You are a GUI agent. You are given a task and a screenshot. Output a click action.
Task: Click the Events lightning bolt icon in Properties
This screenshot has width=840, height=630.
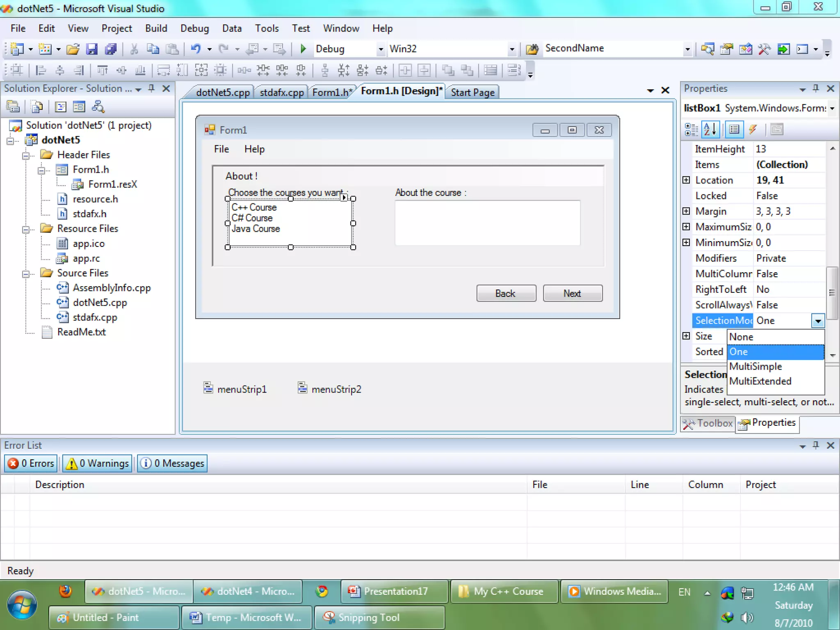(x=753, y=130)
